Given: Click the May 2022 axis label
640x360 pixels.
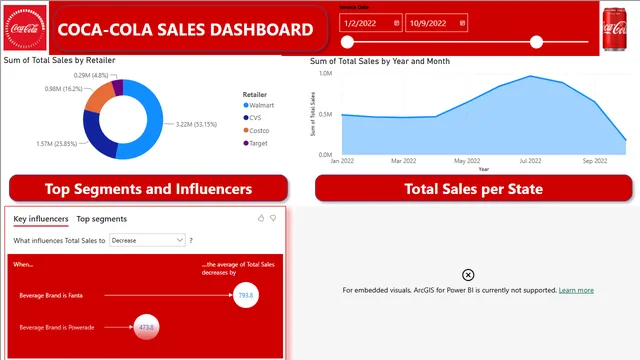Looking at the screenshot, I should click(467, 161).
